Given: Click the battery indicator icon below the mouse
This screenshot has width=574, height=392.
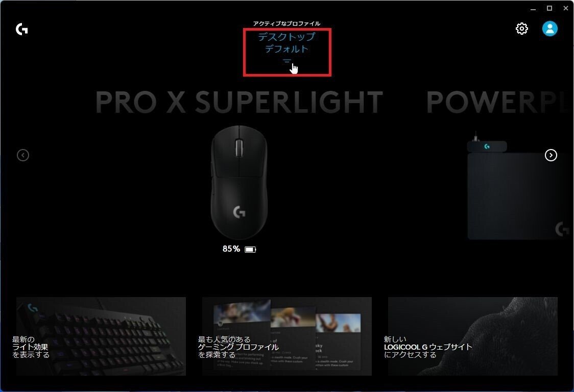Looking at the screenshot, I should [250, 249].
